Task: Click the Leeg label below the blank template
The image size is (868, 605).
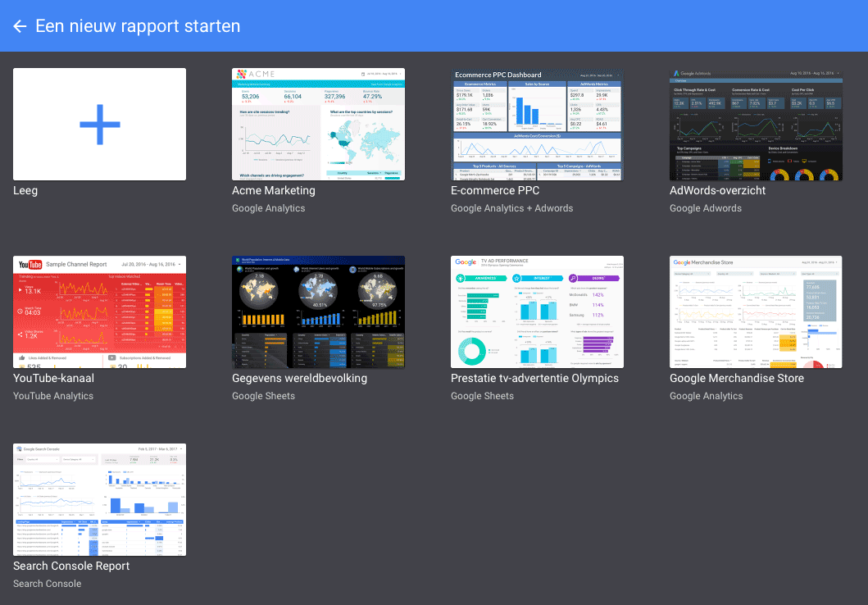Action: (x=25, y=190)
